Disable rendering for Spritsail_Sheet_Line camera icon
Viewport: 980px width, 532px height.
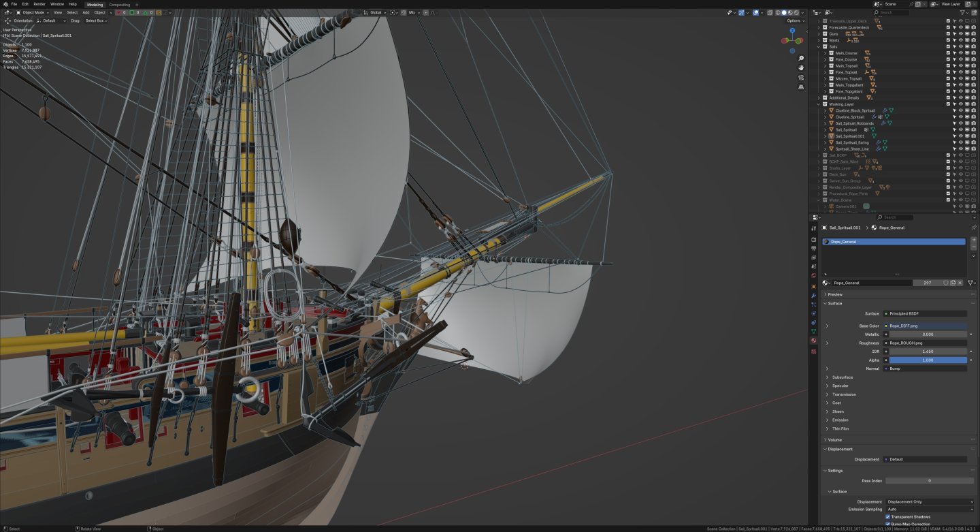(x=973, y=148)
